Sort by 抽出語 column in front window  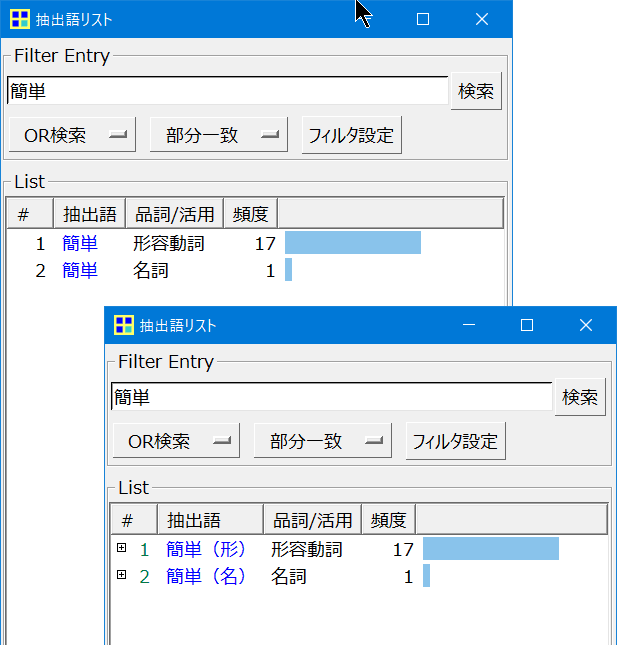pyautogui.click(x=211, y=520)
